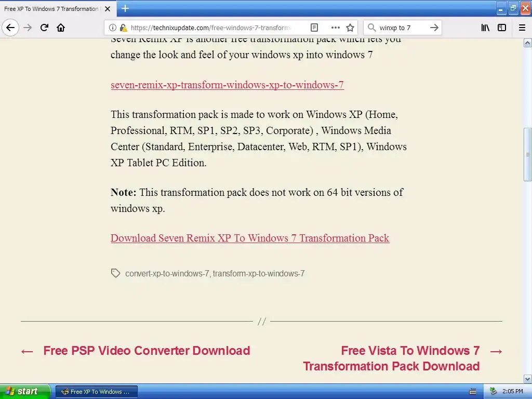The image size is (532, 399).
Task: Click the forward navigation arrow
Action: tap(28, 28)
